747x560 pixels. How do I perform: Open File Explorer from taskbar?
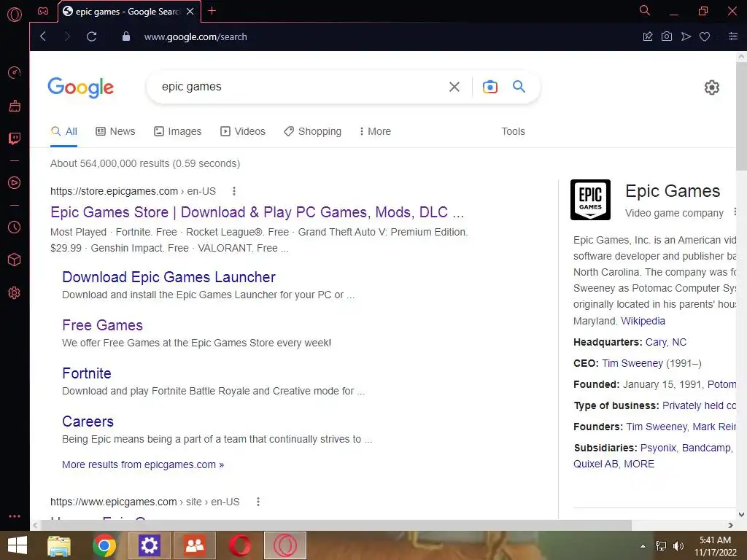pos(59,545)
